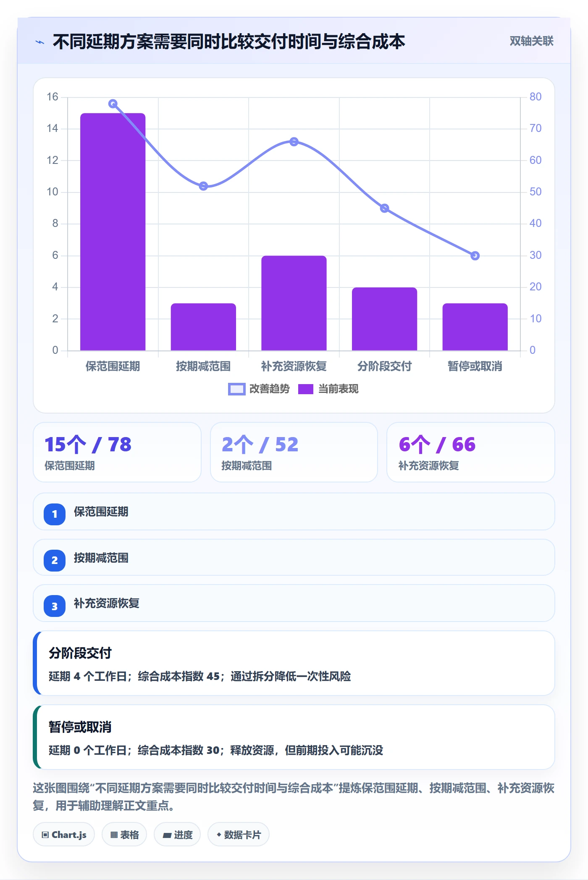Open the 2个 / 52 data card

[x=294, y=452]
